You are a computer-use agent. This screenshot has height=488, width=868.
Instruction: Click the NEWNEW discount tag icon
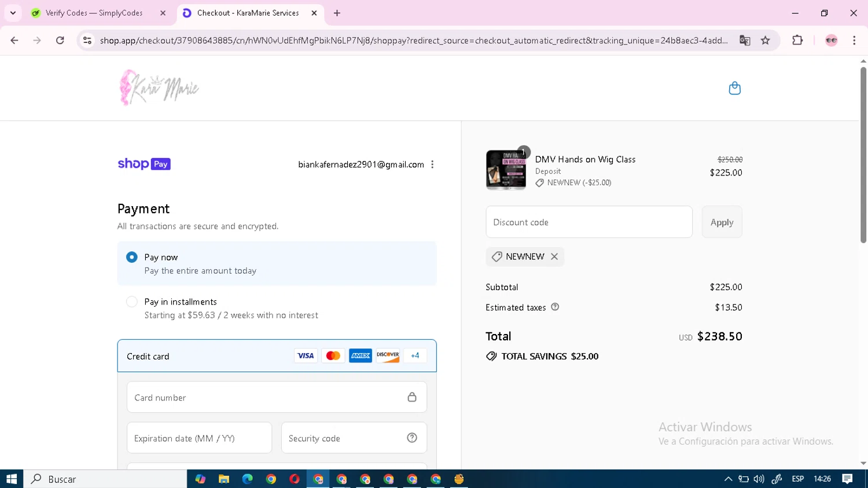coord(496,256)
